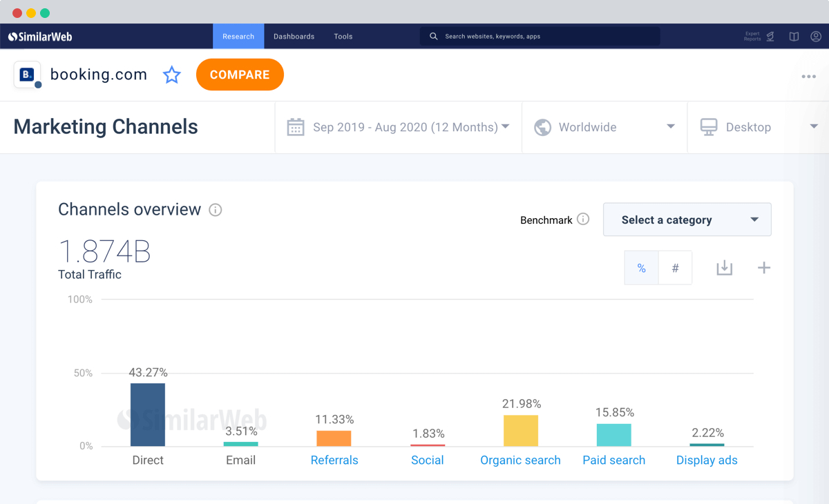
Task: Download the chart with the download icon
Action: coord(724,268)
